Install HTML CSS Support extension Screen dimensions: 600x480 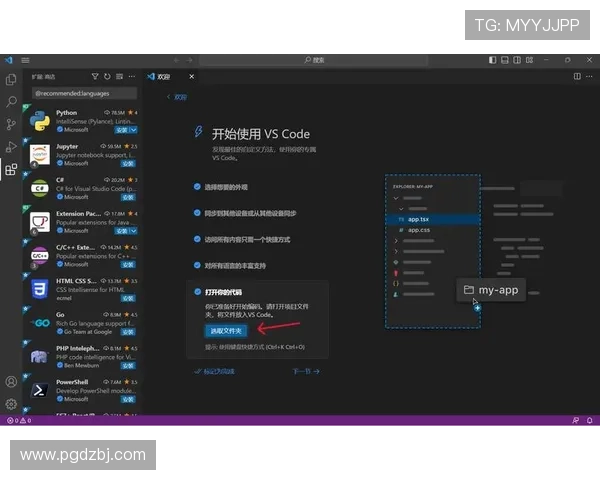click(128, 299)
